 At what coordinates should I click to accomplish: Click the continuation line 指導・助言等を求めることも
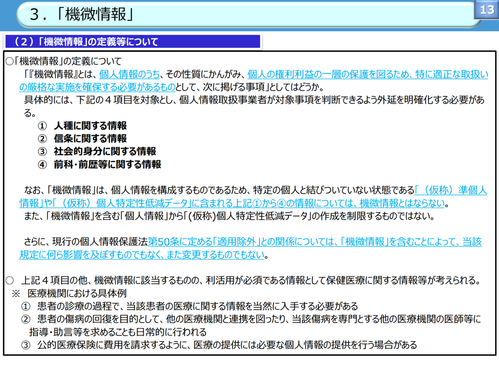pyautogui.click(x=118, y=332)
